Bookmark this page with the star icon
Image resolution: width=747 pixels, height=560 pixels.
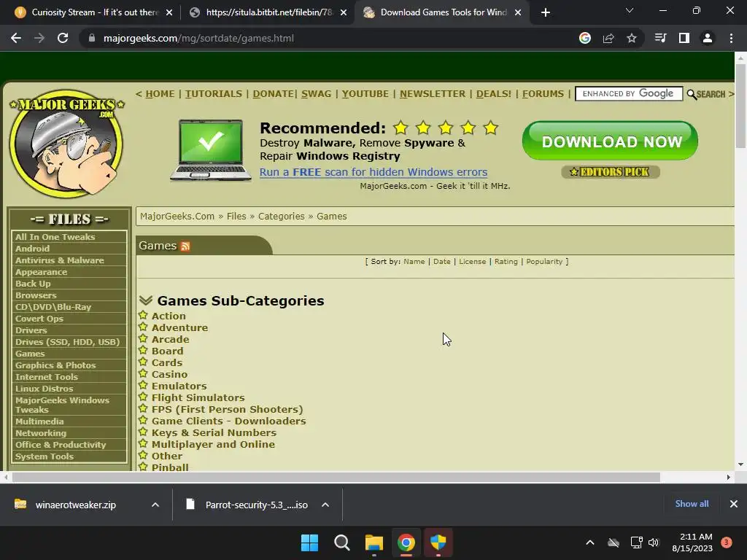point(632,38)
